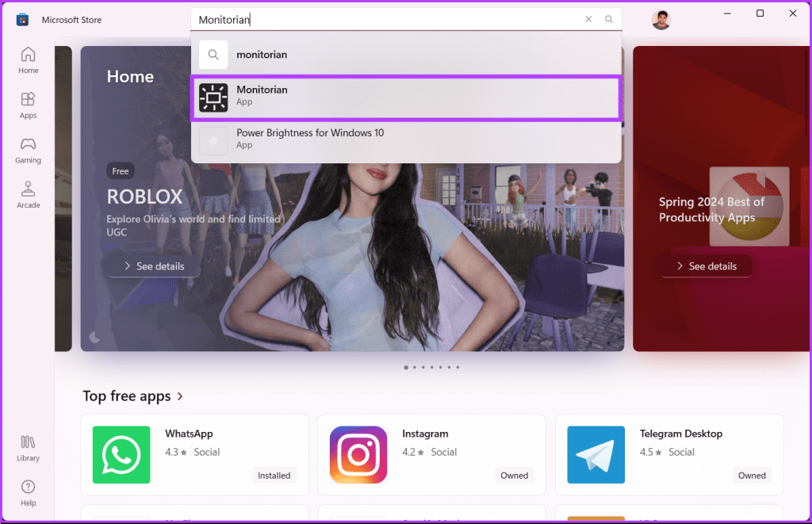
Task: Maximize the Microsoft Store window
Action: [x=760, y=13]
